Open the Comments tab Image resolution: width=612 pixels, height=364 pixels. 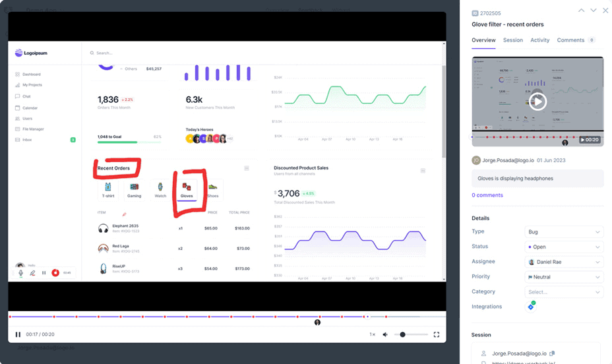(x=570, y=40)
